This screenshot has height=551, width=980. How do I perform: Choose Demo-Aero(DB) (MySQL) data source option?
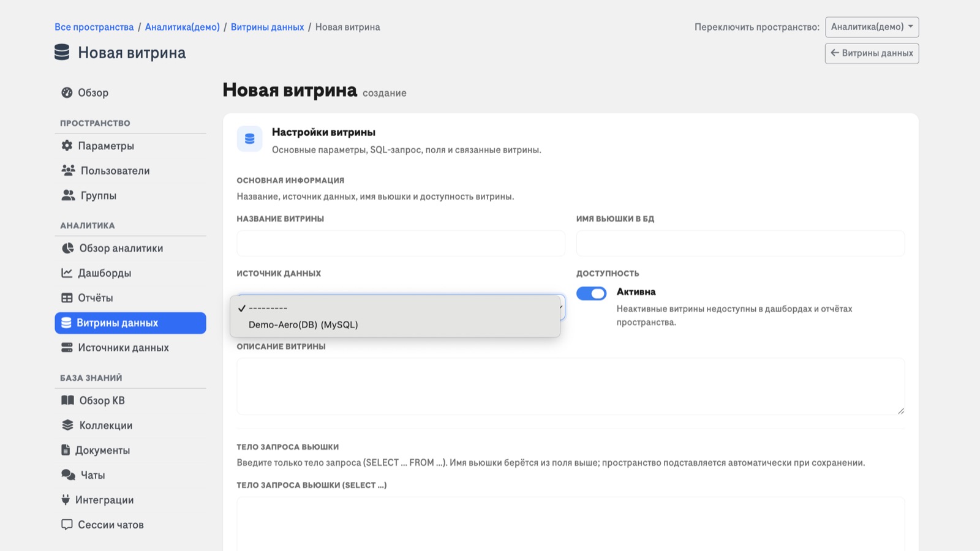coord(394,324)
